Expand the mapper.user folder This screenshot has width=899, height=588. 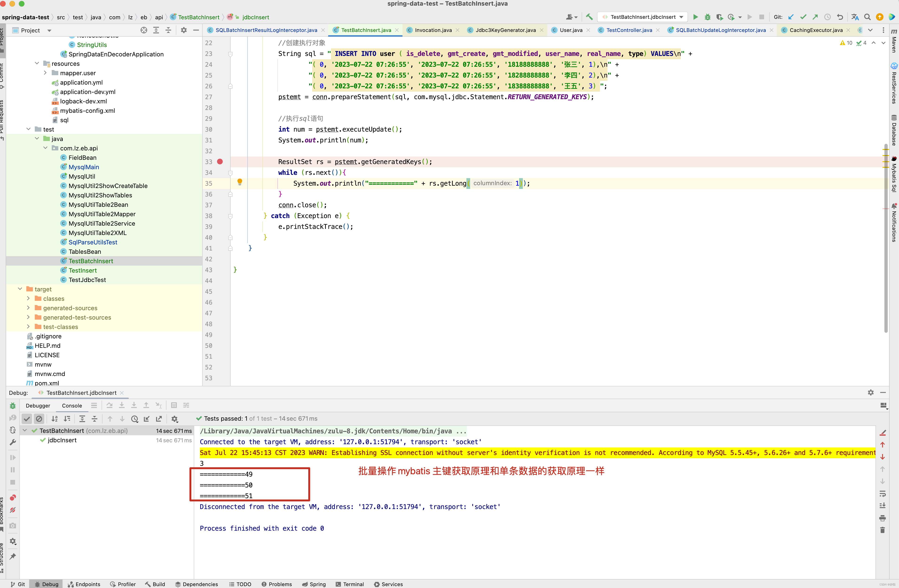(x=45, y=73)
